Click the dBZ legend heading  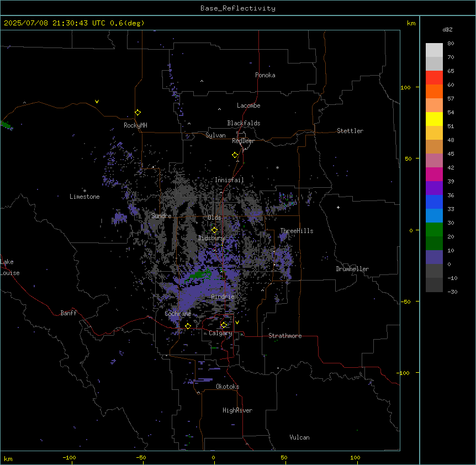tap(447, 29)
